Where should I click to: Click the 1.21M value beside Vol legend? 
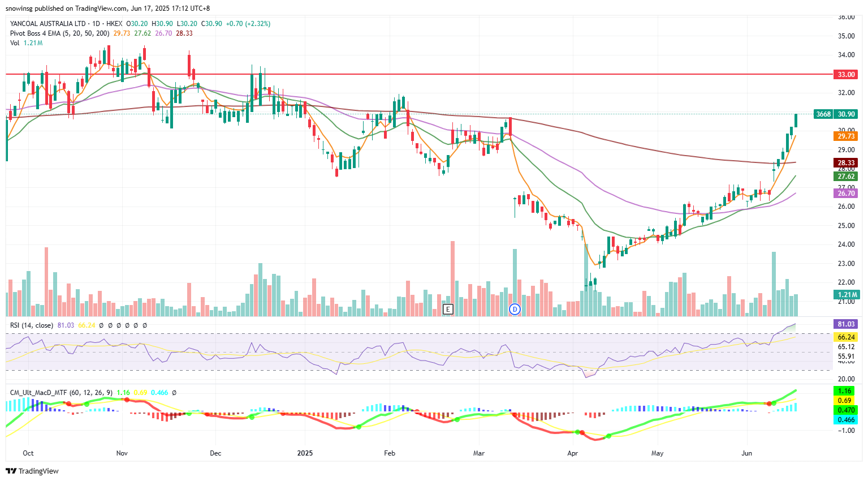[x=33, y=43]
